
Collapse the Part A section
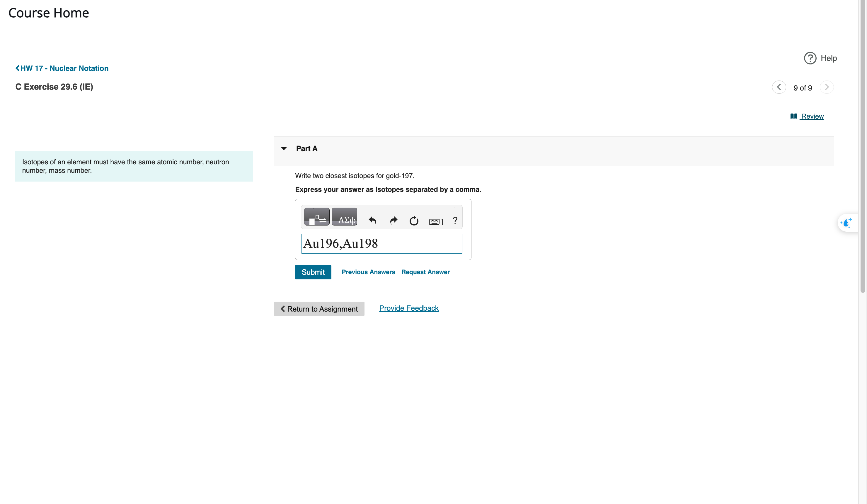pos(284,148)
